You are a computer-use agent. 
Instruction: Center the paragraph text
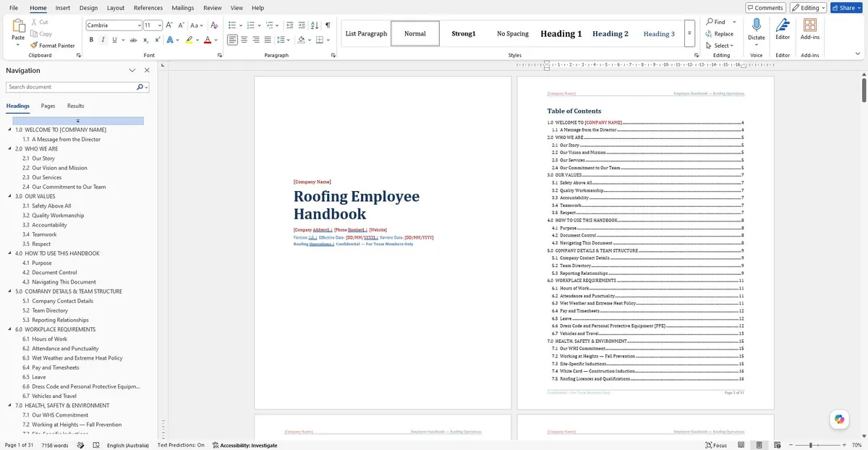[x=244, y=40]
